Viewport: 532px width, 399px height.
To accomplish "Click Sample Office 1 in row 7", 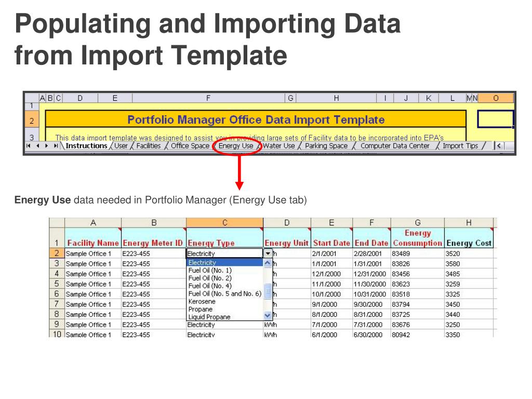I will (x=93, y=304).
